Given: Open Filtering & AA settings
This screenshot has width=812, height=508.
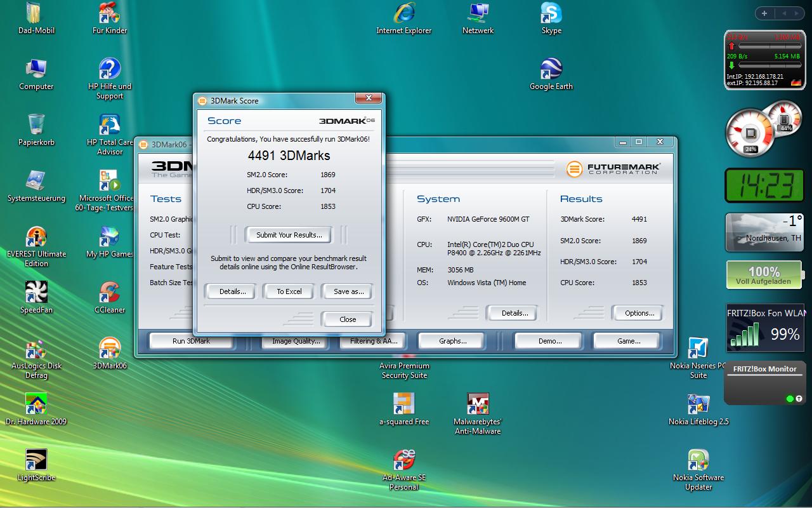Looking at the screenshot, I should (x=374, y=341).
